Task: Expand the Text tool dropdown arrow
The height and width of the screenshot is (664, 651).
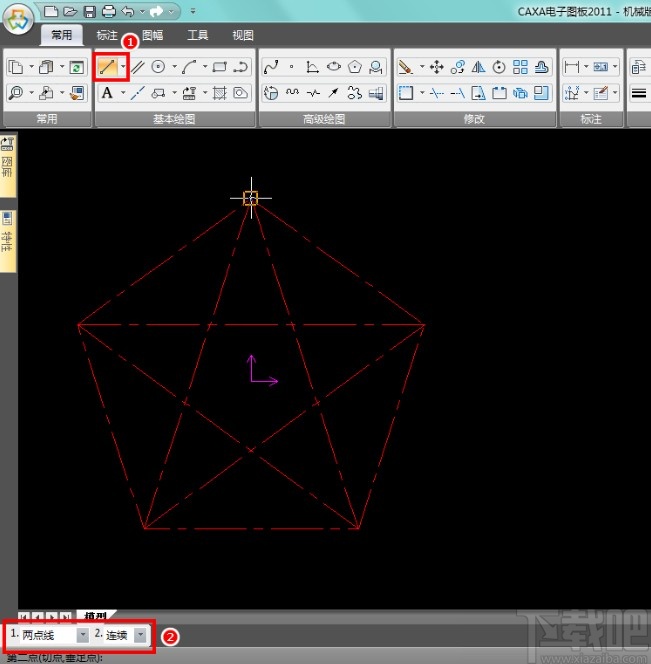Action: 123,93
